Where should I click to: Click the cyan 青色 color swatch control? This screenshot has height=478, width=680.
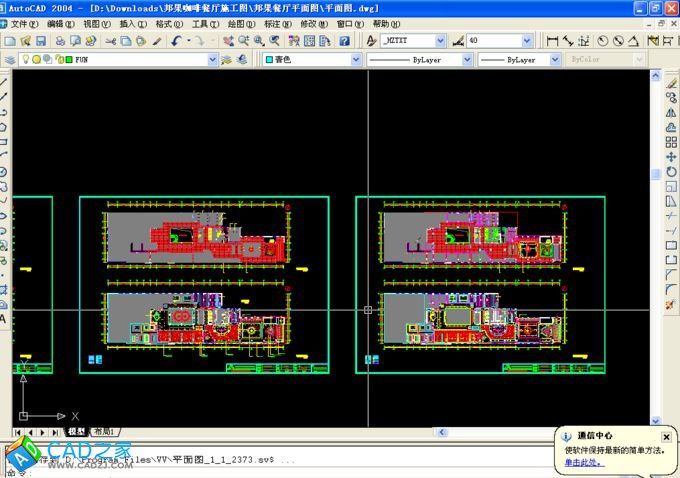[310, 60]
